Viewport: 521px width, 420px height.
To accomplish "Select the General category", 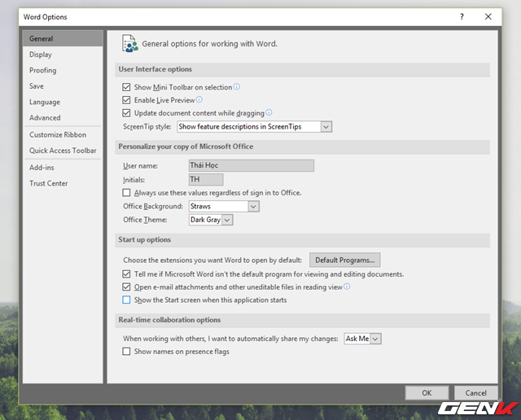I will [x=63, y=38].
